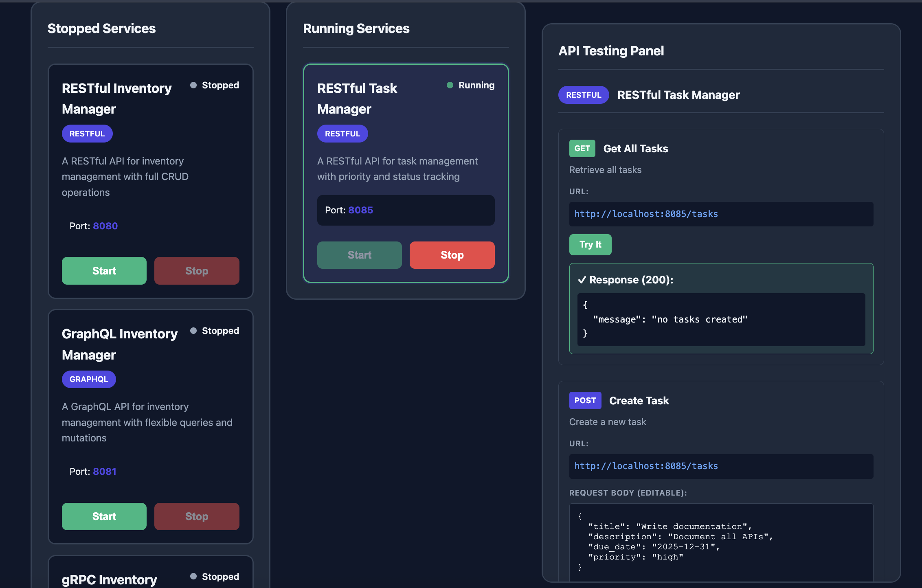Screen dimensions: 922x588
Task: Click the RESTFUL badge on RESTful Inventory Manager
Action: tap(87, 133)
